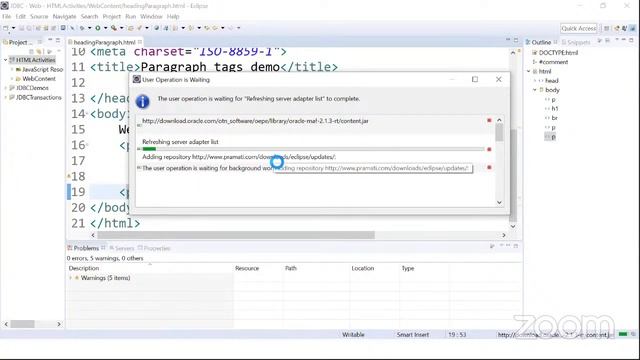Close the User Operation is Waiting dialog
The width and height of the screenshot is (640, 360).
coord(498,79)
